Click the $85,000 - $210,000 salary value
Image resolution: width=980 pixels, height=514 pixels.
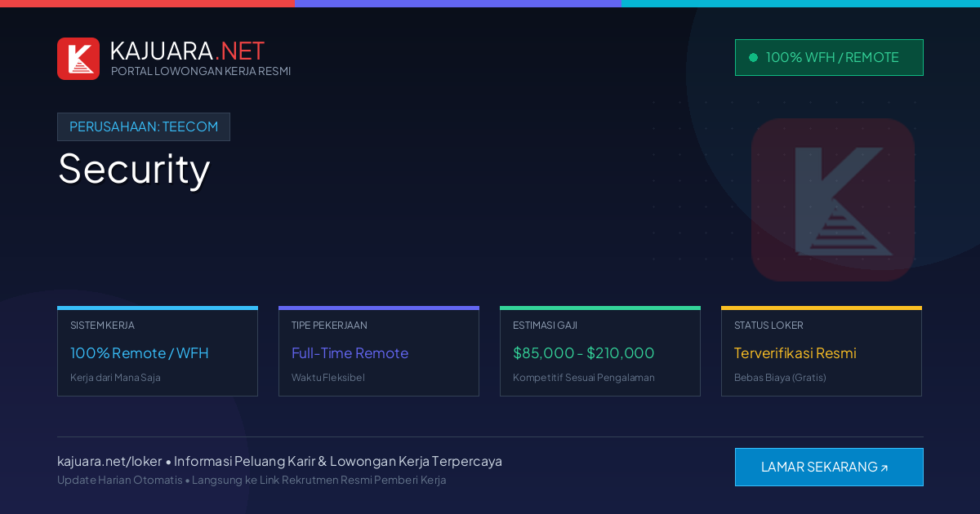tap(584, 353)
